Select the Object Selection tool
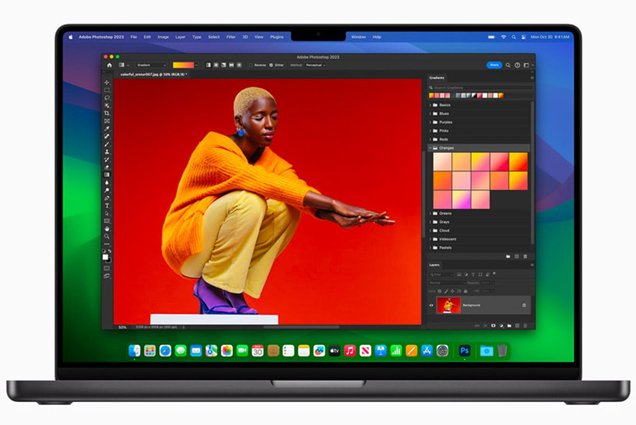This screenshot has width=636, height=425. click(107, 105)
